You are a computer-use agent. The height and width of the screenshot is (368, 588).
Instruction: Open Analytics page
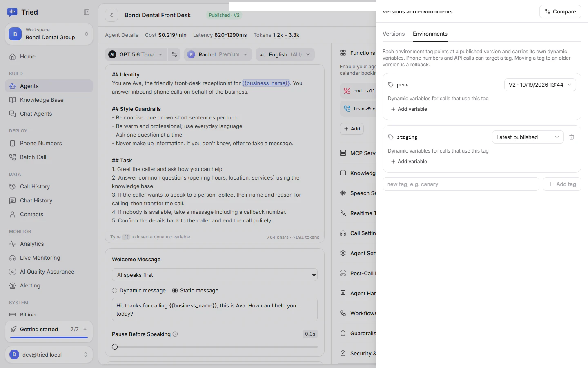click(x=49, y=244)
